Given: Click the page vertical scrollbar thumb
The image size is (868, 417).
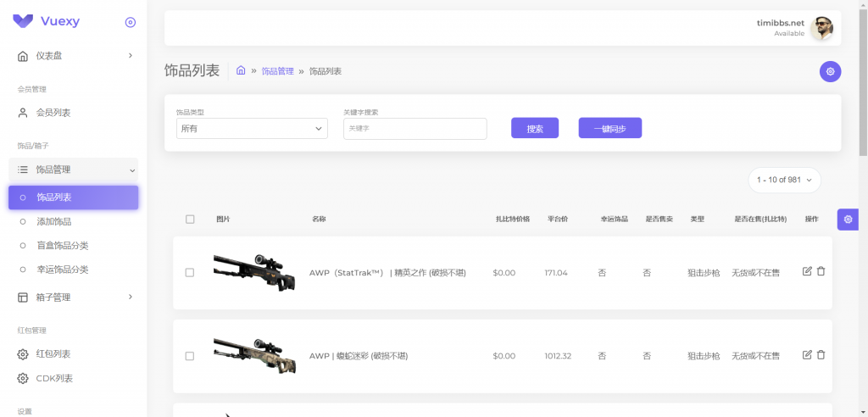Looking at the screenshot, I should pyautogui.click(x=863, y=82).
